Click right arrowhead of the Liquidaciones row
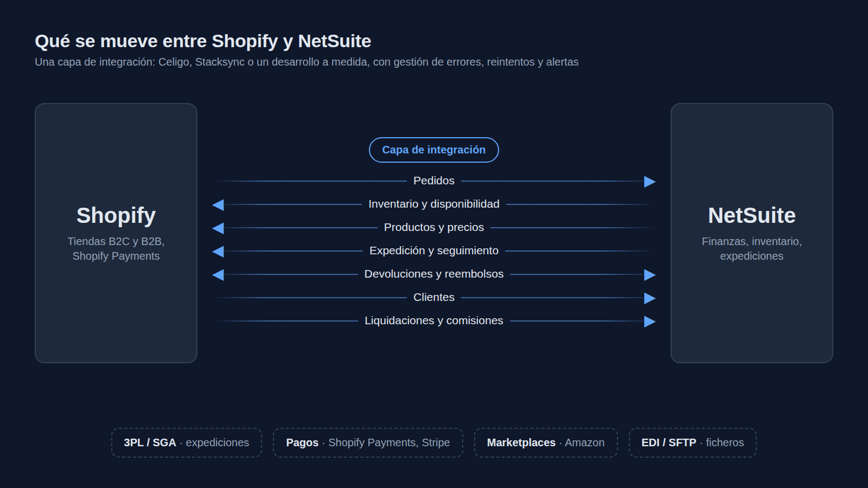Screen dimensions: 868x488 coord(650,322)
